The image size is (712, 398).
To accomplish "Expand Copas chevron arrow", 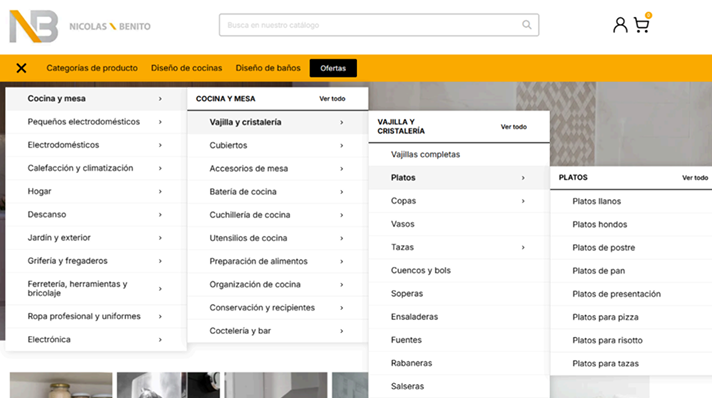I will (523, 201).
